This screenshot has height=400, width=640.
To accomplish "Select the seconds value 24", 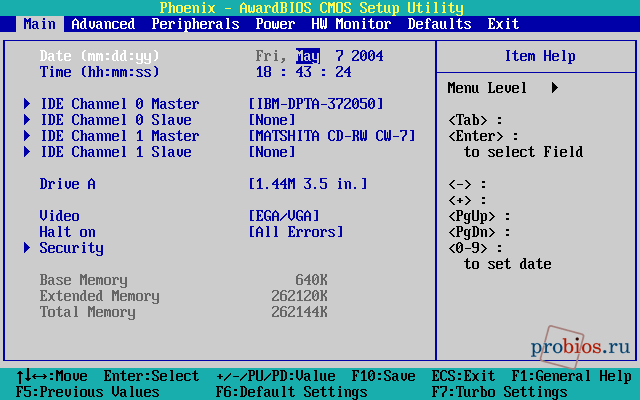I will point(343,72).
